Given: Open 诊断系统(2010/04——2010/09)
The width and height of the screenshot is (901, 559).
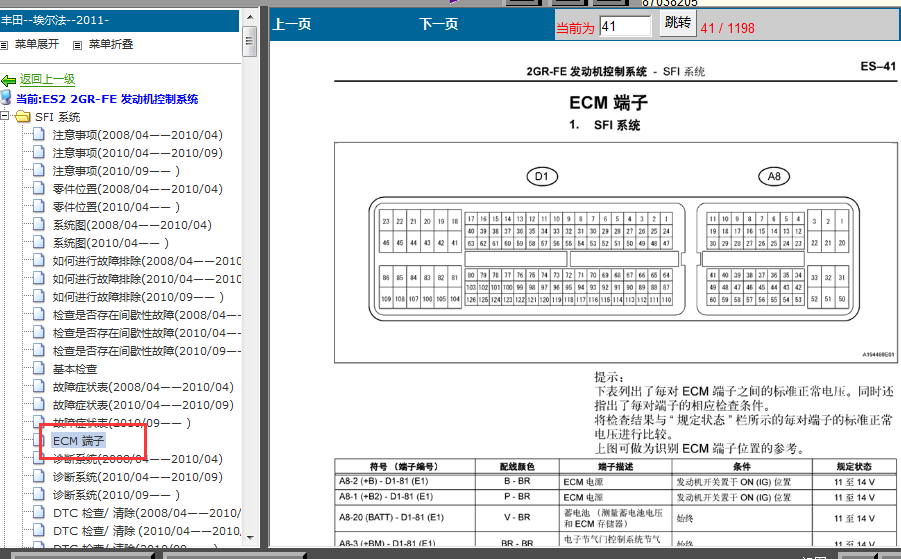Looking at the screenshot, I should (137, 477).
